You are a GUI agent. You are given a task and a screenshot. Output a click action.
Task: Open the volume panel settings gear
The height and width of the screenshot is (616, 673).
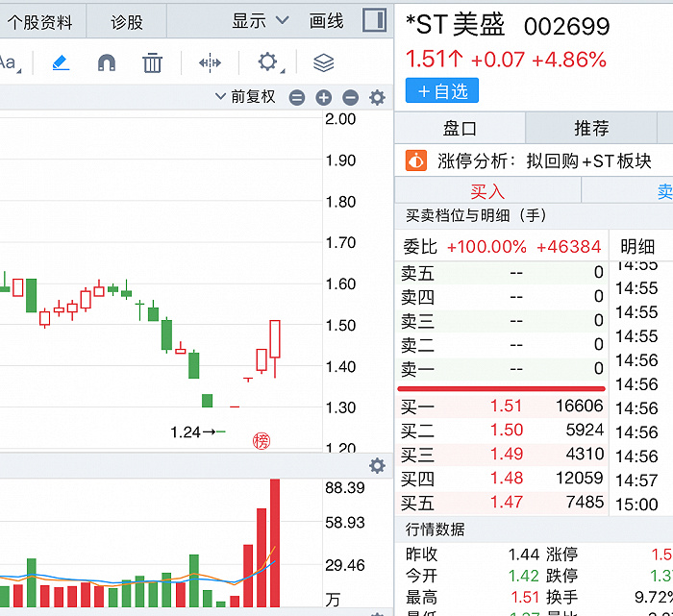(377, 465)
